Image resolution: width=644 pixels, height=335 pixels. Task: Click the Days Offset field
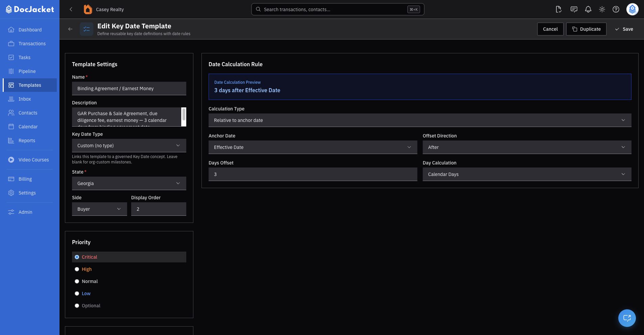[x=313, y=174]
